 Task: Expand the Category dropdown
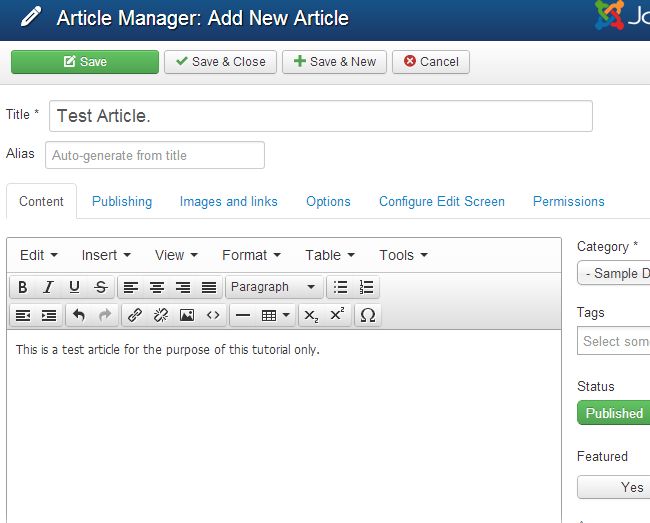(x=615, y=273)
